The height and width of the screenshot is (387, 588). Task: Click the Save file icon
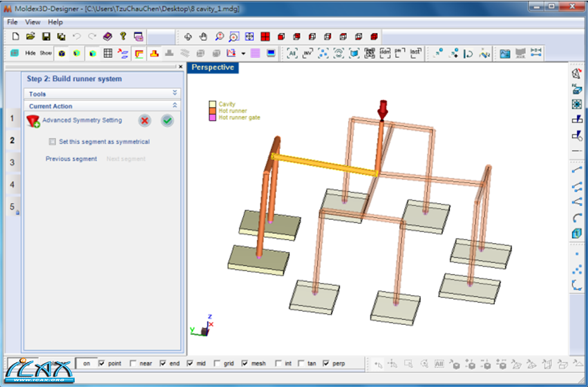pyautogui.click(x=45, y=36)
